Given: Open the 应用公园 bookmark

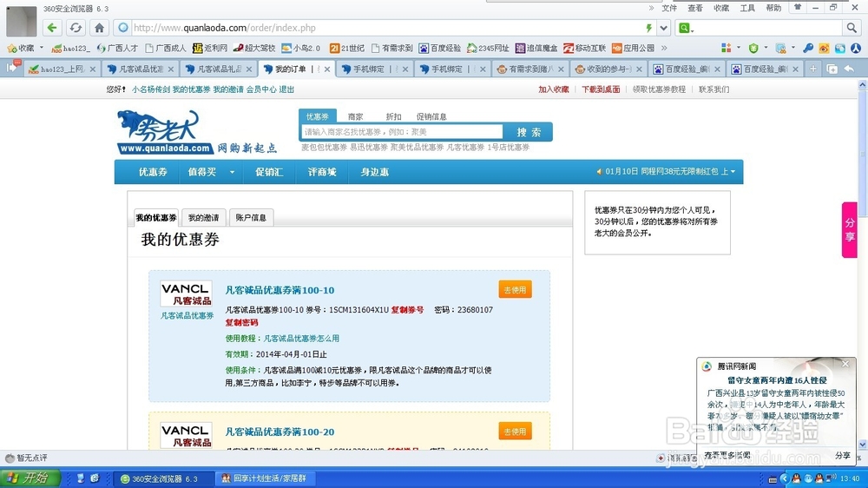Looking at the screenshot, I should 634,48.
